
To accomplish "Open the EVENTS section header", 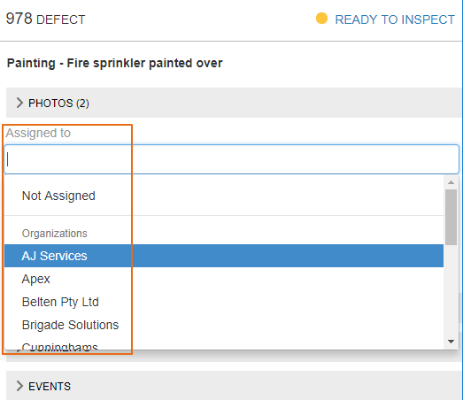I will pos(233,386).
